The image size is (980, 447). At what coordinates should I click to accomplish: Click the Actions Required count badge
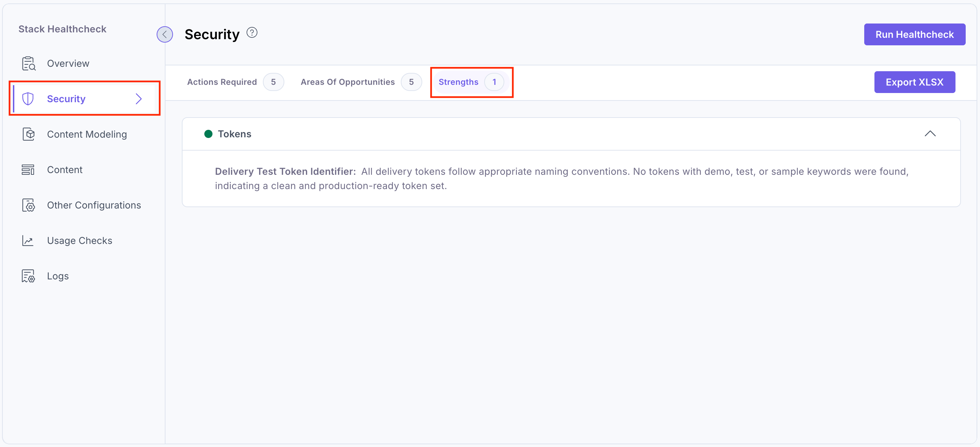pyautogui.click(x=273, y=82)
